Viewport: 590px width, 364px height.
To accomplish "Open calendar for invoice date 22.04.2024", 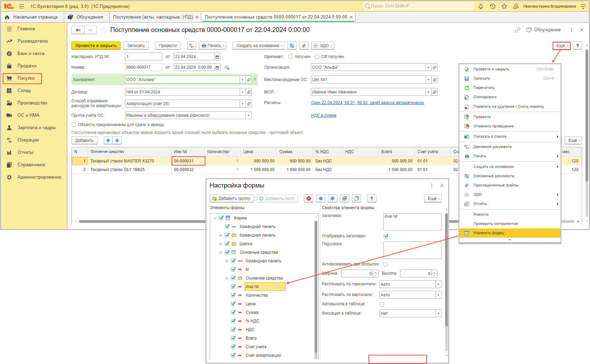I will tap(217, 57).
